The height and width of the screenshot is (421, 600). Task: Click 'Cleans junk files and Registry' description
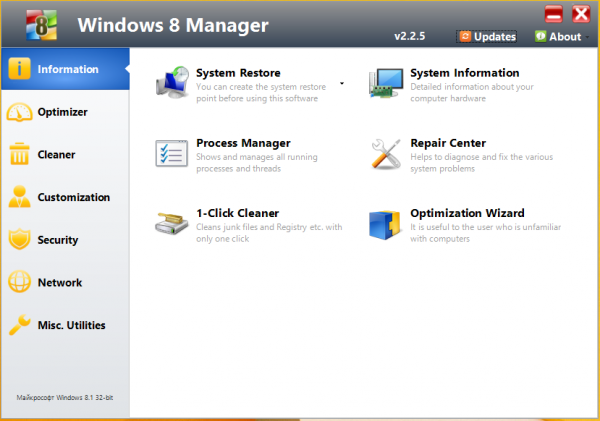(269, 233)
